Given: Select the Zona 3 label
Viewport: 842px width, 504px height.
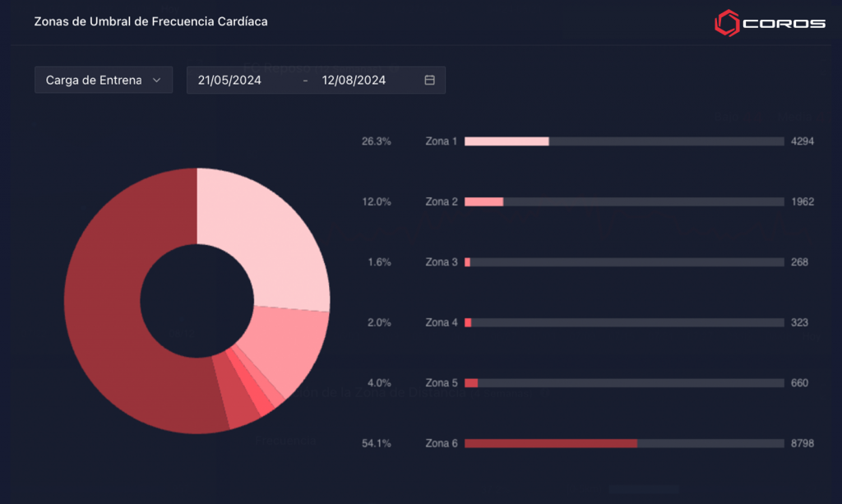Looking at the screenshot, I should (442, 262).
